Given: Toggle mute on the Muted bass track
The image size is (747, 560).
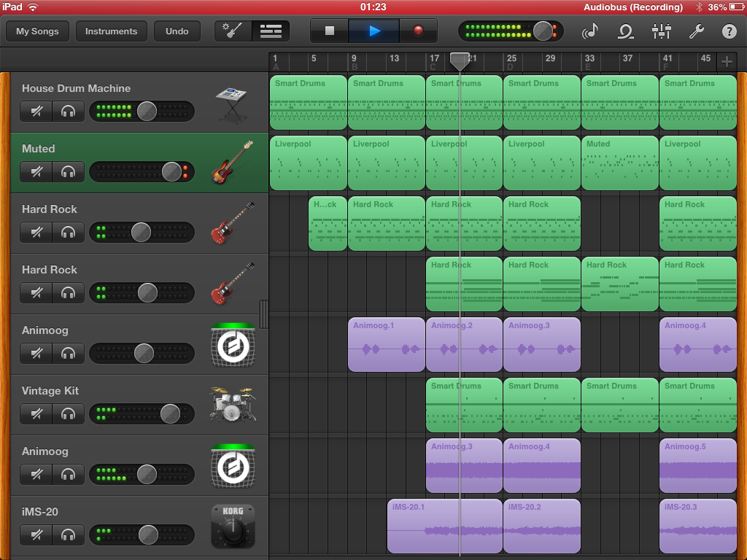Looking at the screenshot, I should 36,172.
